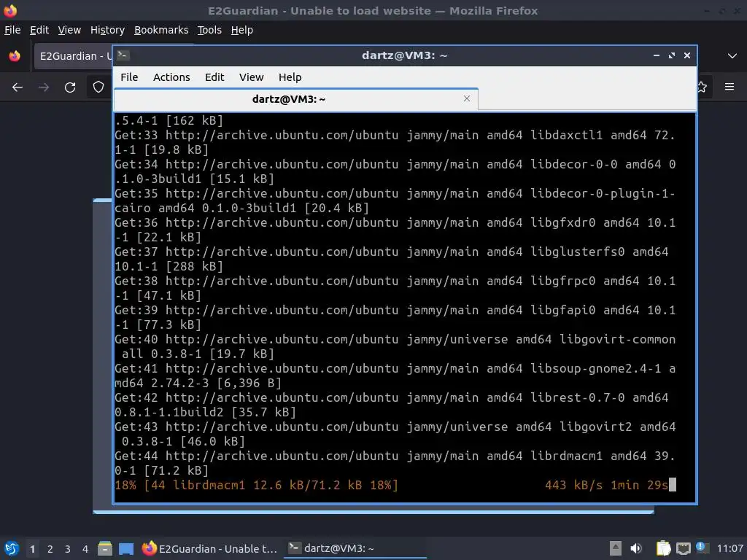Open Firefox View menu
Viewport: 747px width, 560px height.
[x=69, y=30]
